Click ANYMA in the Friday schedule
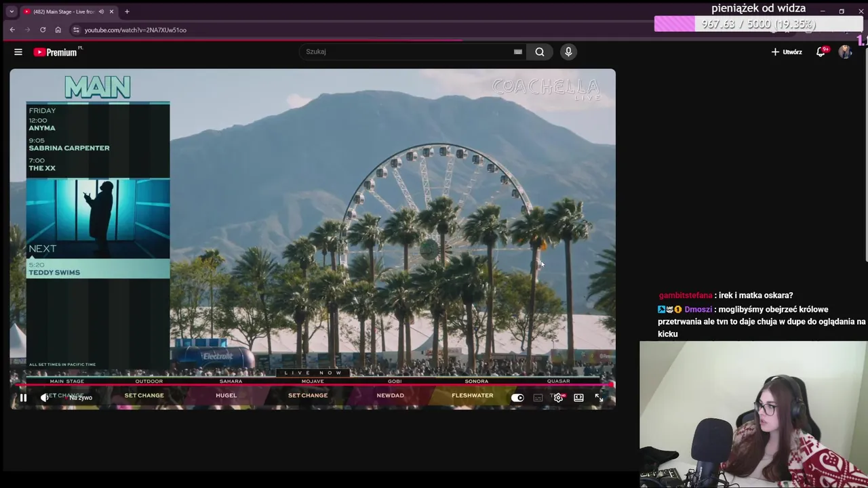Image resolution: width=868 pixels, height=488 pixels. [42, 128]
